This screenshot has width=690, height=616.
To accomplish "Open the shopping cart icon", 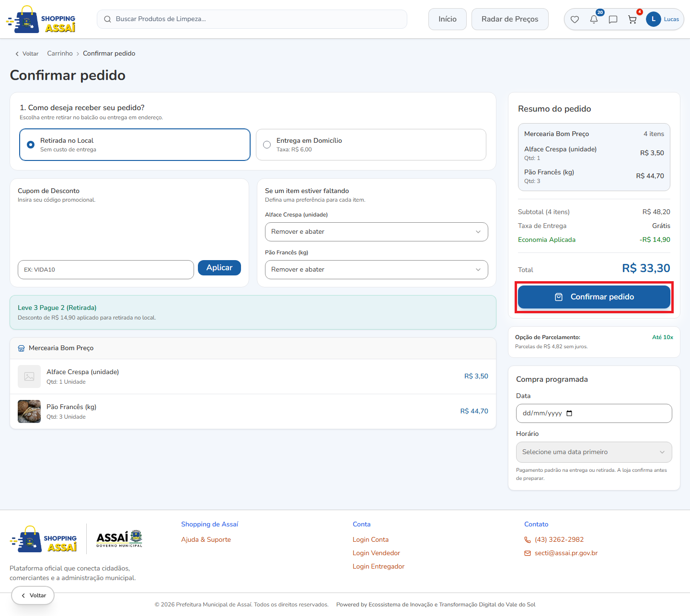I will pyautogui.click(x=632, y=20).
